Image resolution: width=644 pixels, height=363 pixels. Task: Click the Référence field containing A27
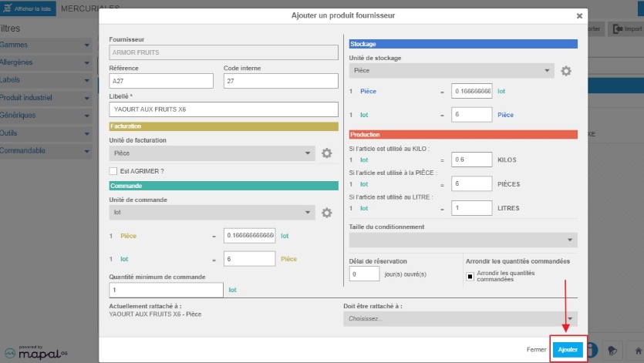click(161, 81)
